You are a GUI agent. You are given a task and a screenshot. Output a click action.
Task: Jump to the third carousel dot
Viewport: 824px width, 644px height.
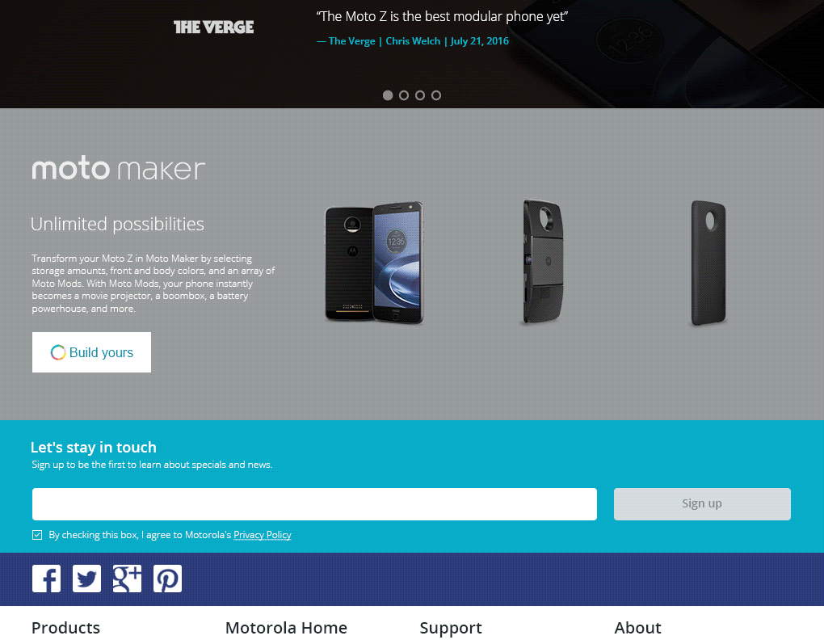click(420, 95)
